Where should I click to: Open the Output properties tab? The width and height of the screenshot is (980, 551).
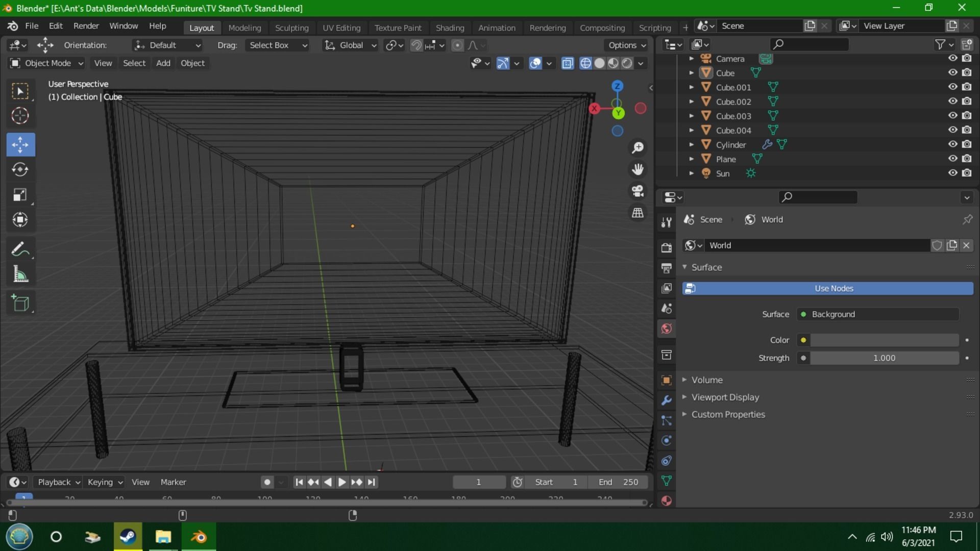(x=666, y=268)
